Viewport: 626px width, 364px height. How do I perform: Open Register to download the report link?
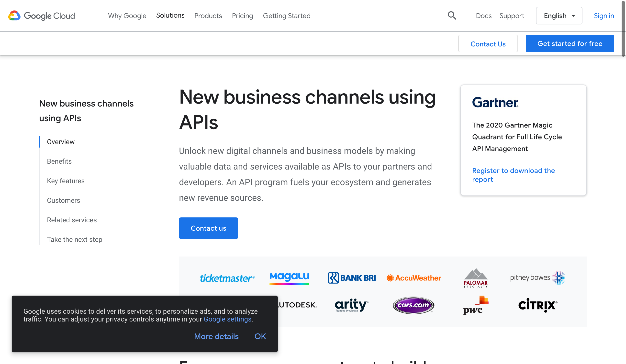click(514, 175)
